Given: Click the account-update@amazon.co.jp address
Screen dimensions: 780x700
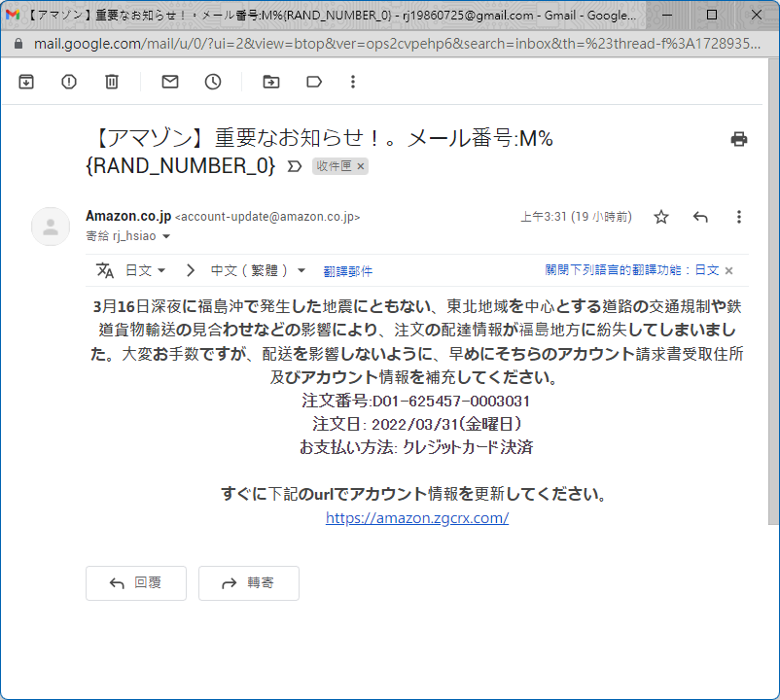Looking at the screenshot, I should point(267,217).
